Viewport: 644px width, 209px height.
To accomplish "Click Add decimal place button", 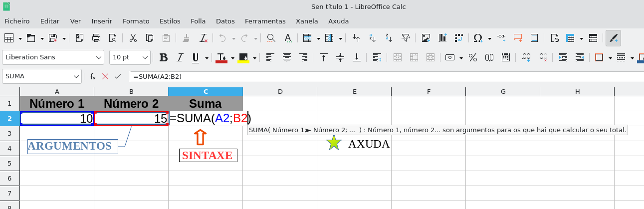I will pos(526,57).
